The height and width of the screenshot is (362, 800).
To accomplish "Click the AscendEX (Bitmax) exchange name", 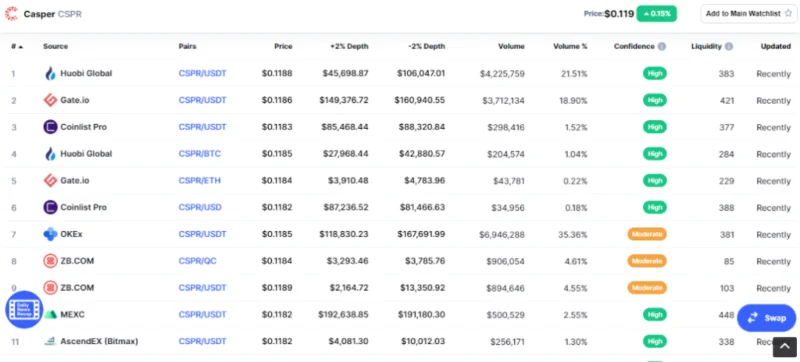I will point(99,341).
